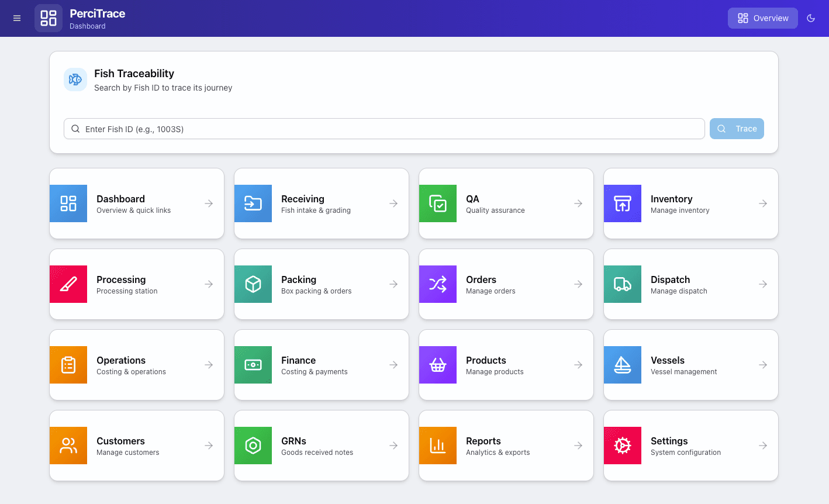Click arrow on the GRNs card
829x504 pixels.
[393, 446]
